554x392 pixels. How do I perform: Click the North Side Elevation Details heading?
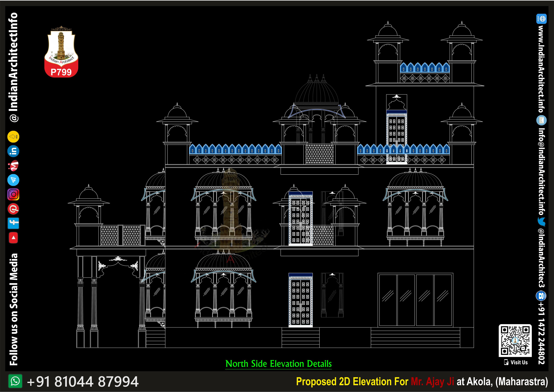click(x=278, y=364)
